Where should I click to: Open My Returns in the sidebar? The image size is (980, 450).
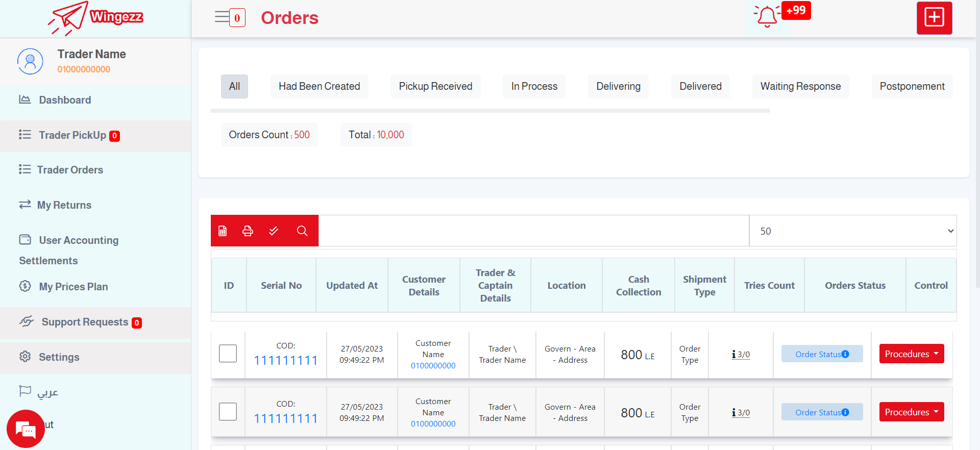pos(64,205)
